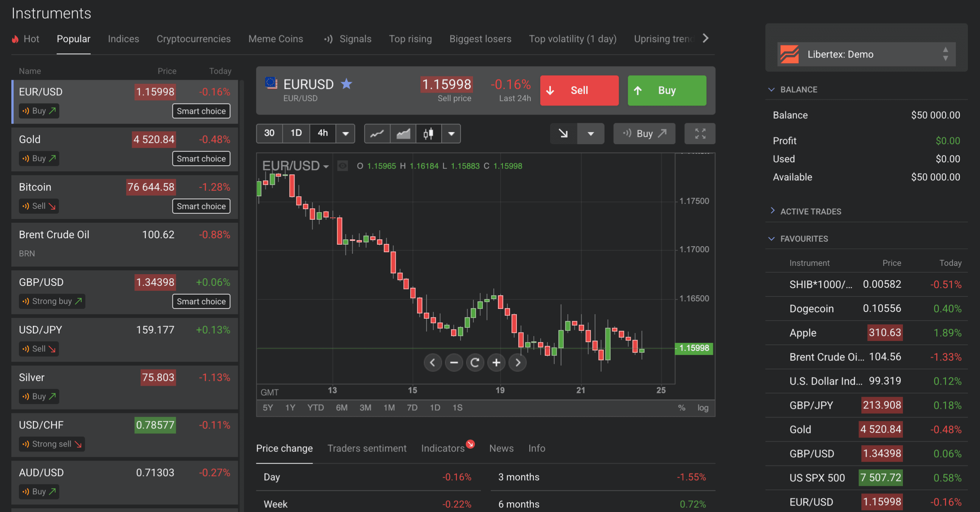Click Sell signal under USD/JPY
This screenshot has height=512, width=980.
point(39,349)
